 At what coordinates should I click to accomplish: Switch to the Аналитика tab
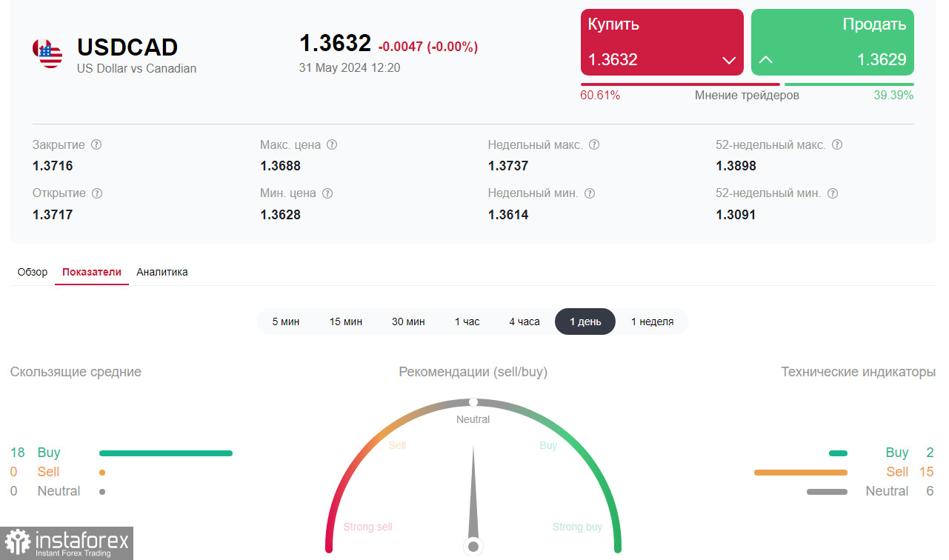tap(162, 272)
